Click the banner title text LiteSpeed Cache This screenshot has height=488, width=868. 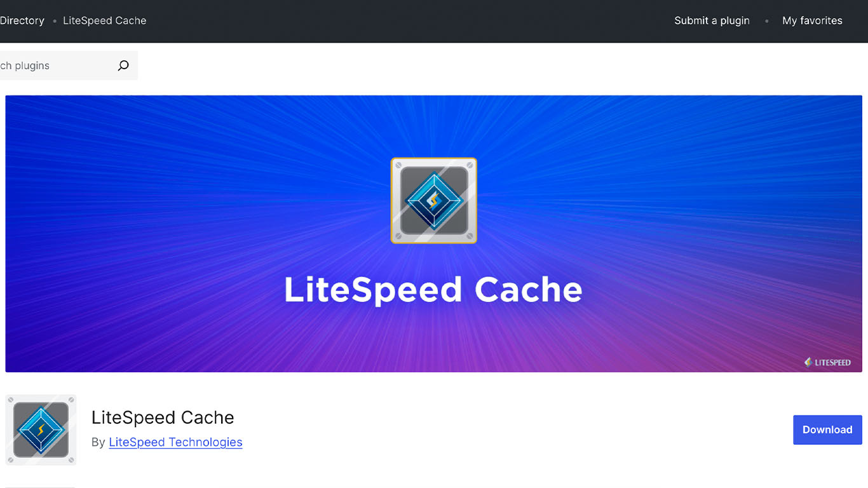[x=434, y=290]
